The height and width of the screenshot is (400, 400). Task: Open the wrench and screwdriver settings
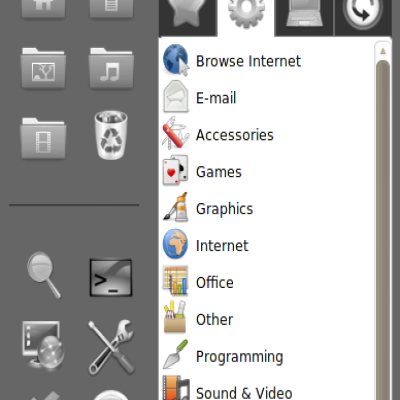pyautogui.click(x=111, y=347)
